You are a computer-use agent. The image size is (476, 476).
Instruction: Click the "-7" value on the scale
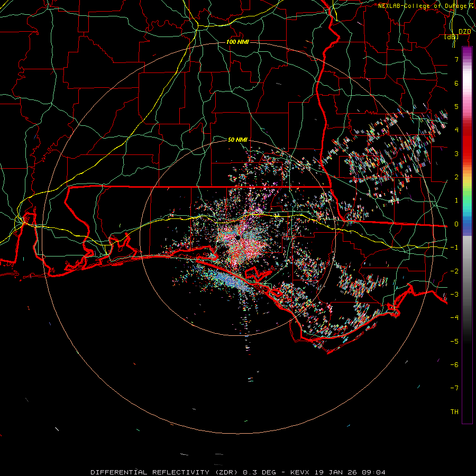454,388
